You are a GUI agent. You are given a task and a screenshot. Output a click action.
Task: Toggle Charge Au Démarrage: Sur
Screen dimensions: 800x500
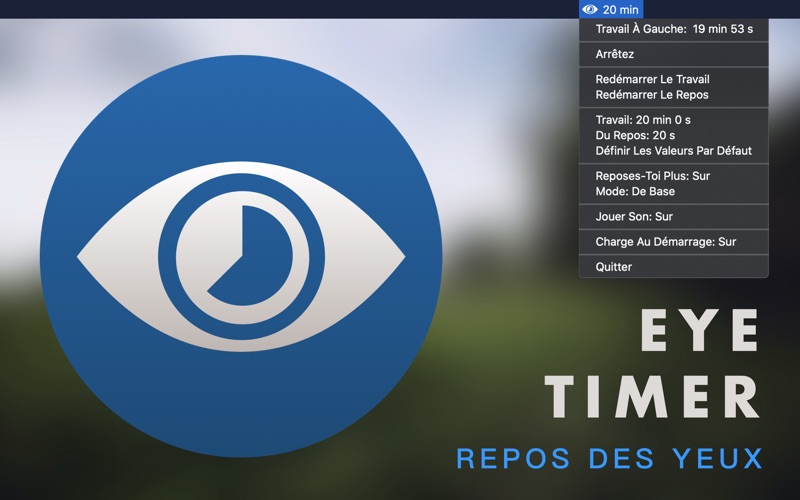click(673, 241)
